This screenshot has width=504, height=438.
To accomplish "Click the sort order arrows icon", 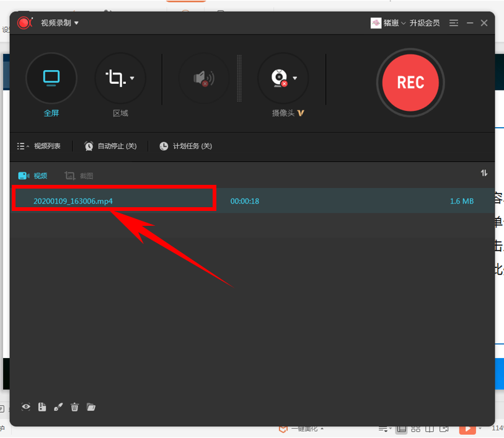I will [484, 173].
